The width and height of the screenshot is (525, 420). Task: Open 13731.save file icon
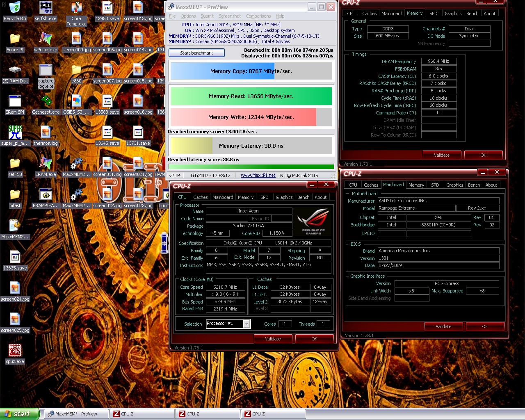pyautogui.click(x=138, y=136)
